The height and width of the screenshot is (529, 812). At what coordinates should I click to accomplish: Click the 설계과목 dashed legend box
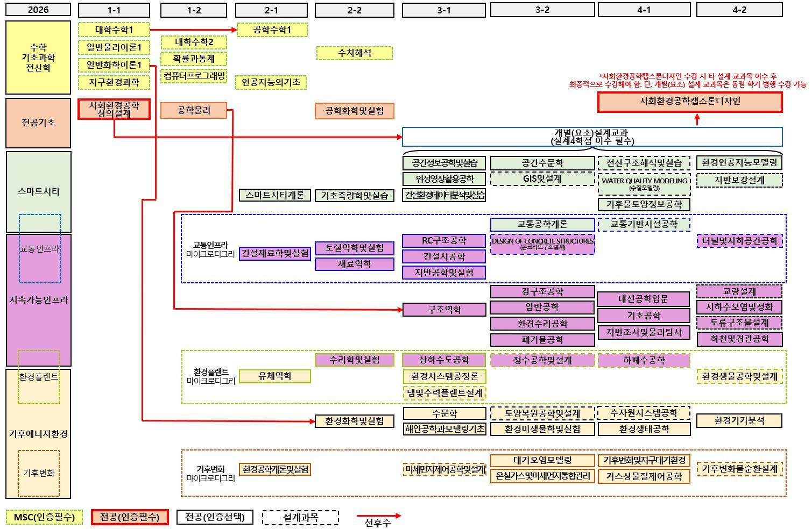point(300,517)
